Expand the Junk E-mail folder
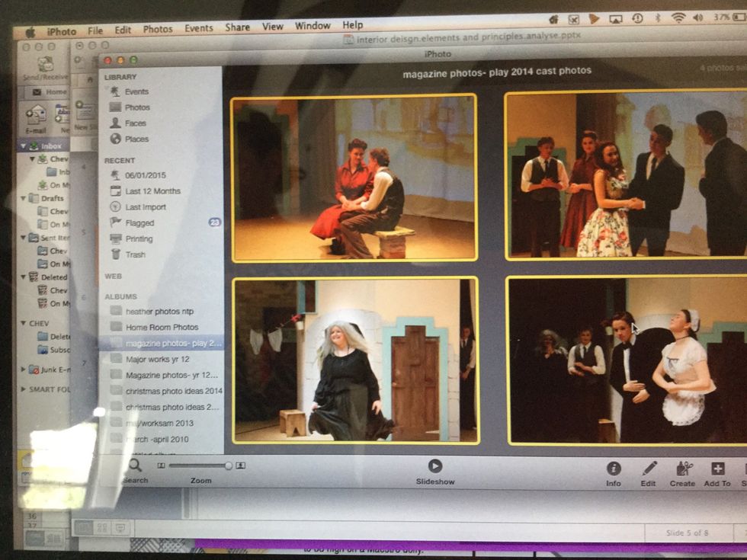 (x=24, y=370)
